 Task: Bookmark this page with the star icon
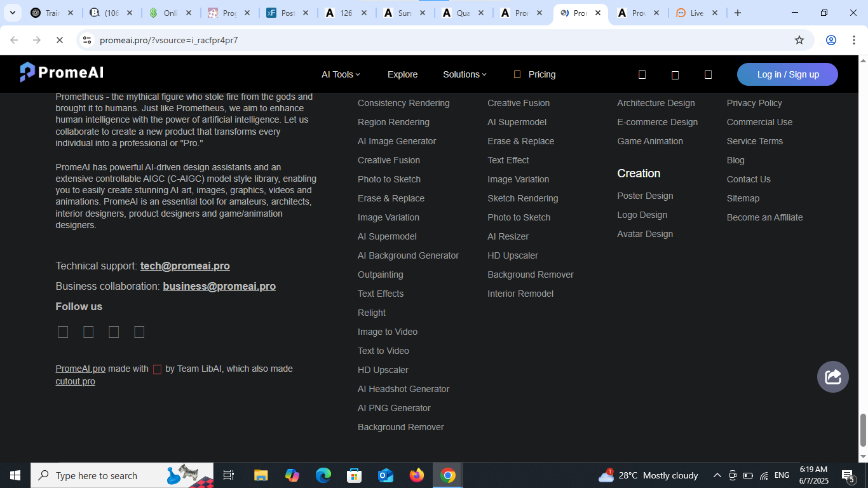coord(799,40)
